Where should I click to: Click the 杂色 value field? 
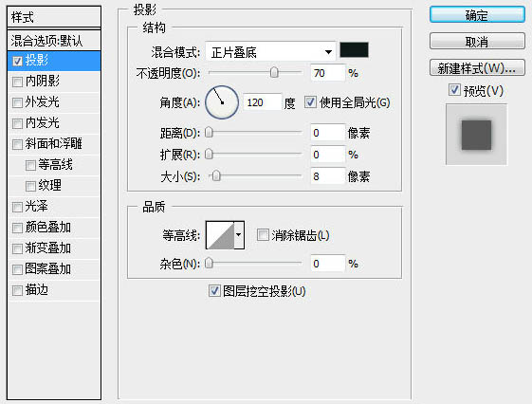click(x=328, y=264)
